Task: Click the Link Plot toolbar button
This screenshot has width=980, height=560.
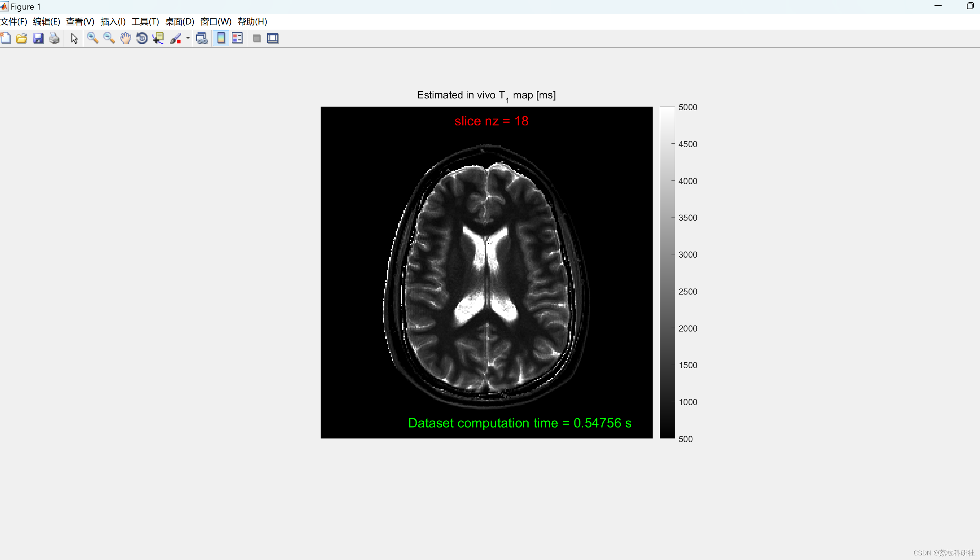Action: [x=202, y=38]
